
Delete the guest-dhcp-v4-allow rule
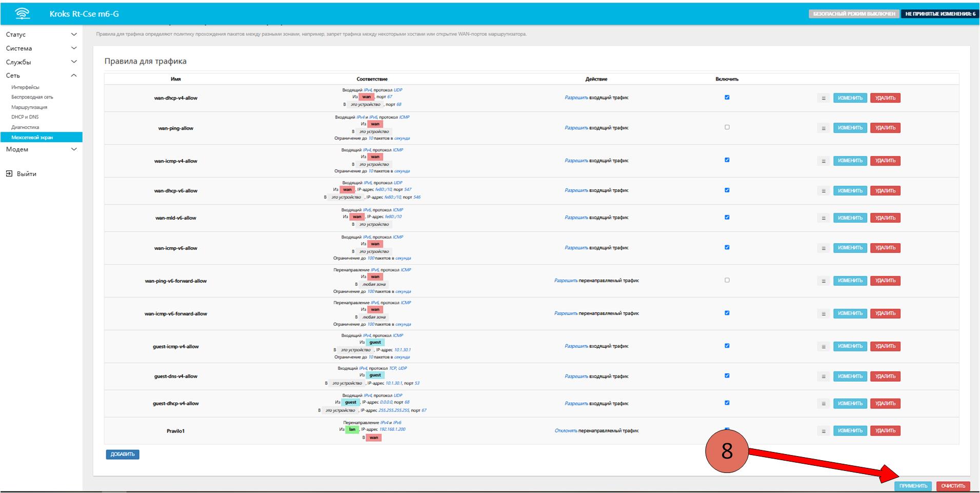(x=885, y=404)
